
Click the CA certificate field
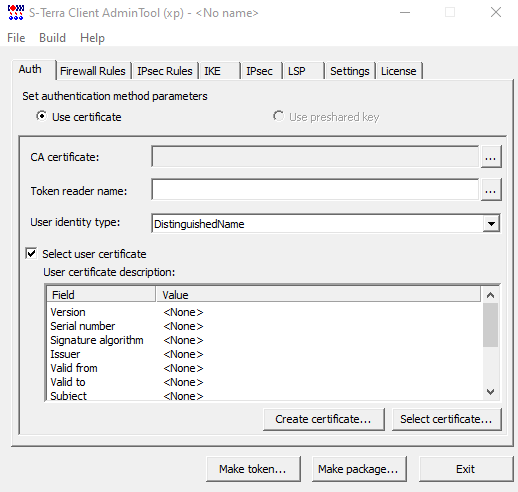[315, 157]
